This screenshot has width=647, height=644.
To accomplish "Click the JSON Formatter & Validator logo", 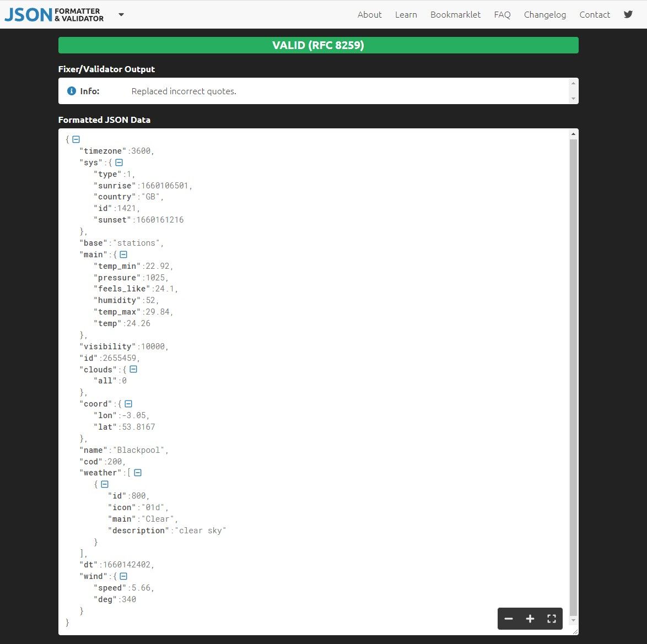I will click(52, 13).
